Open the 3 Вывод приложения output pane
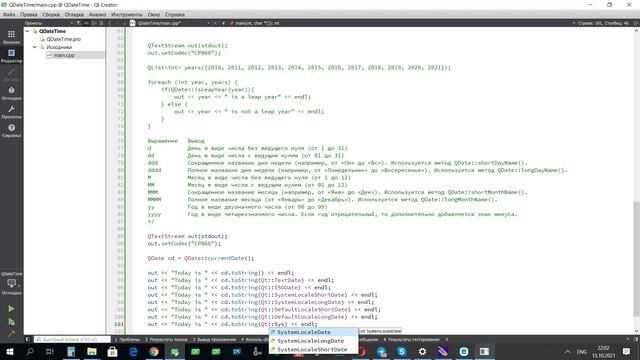Screen dimensions: 640x360 coord(214,340)
